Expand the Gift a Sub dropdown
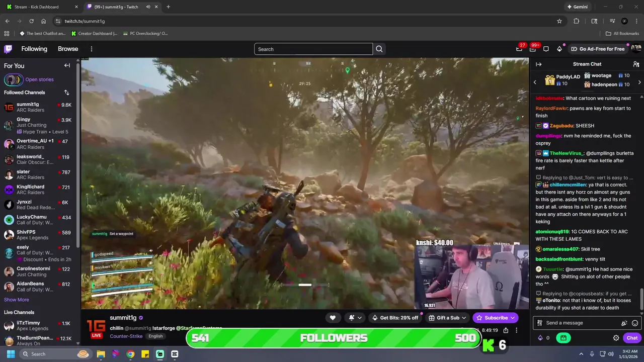 464,318
